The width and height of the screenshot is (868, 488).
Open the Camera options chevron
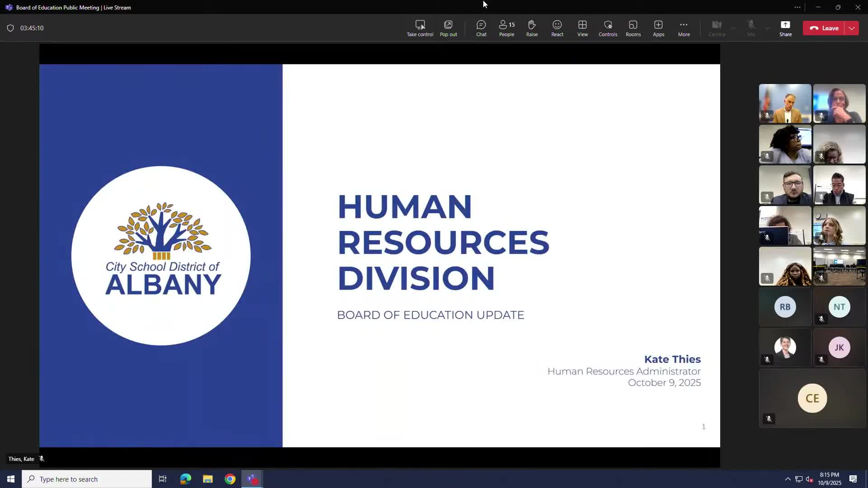click(733, 28)
